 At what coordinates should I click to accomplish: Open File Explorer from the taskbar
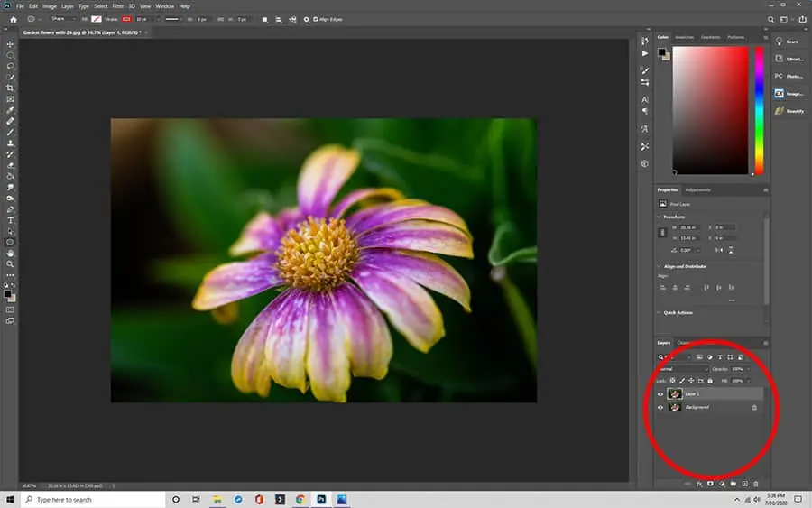(217, 500)
